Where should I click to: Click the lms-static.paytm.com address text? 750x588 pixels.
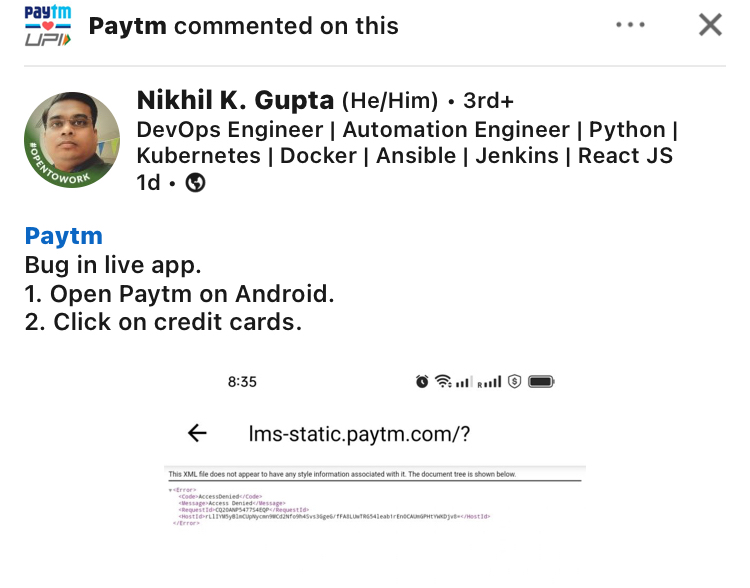point(359,433)
